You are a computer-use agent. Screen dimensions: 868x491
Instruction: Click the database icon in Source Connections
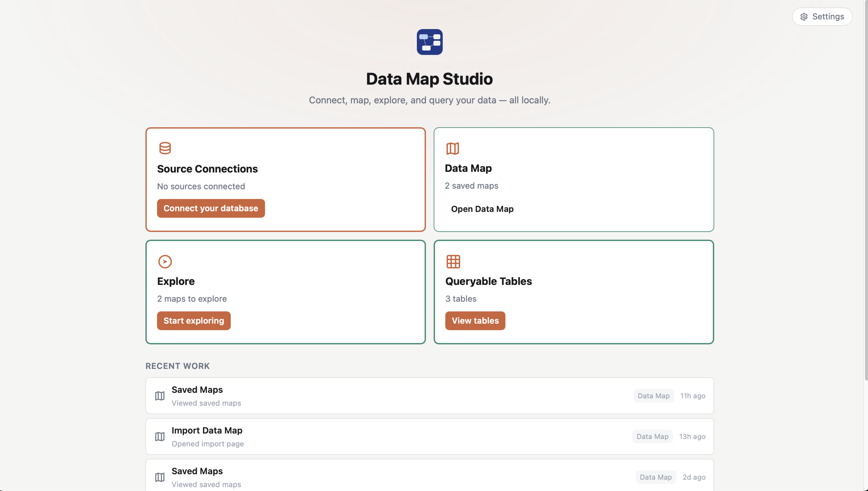pos(165,148)
